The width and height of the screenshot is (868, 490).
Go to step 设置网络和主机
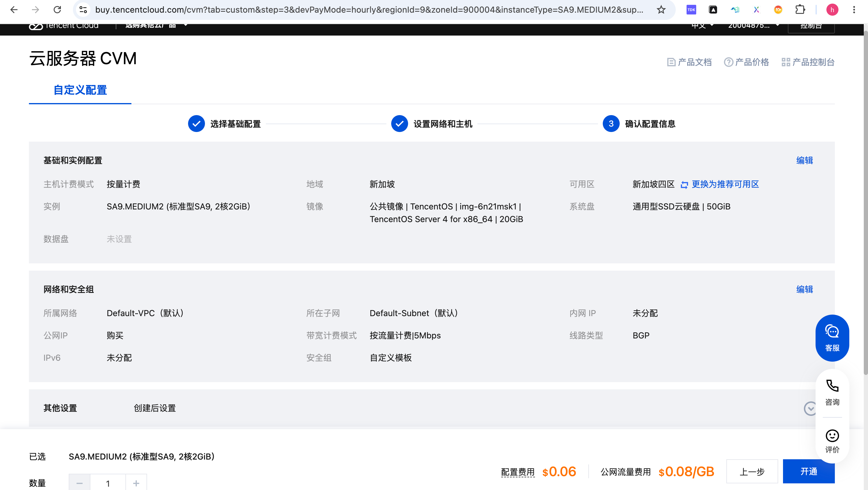(x=432, y=124)
